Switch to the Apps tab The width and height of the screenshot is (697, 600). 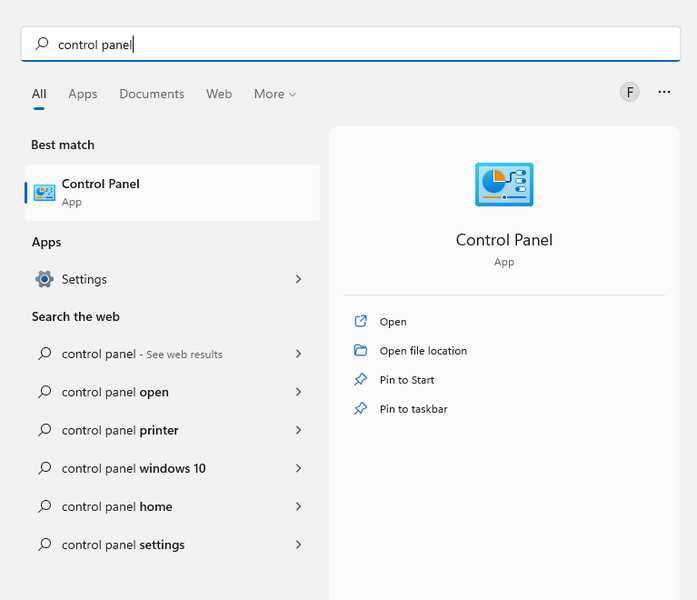[x=83, y=94]
